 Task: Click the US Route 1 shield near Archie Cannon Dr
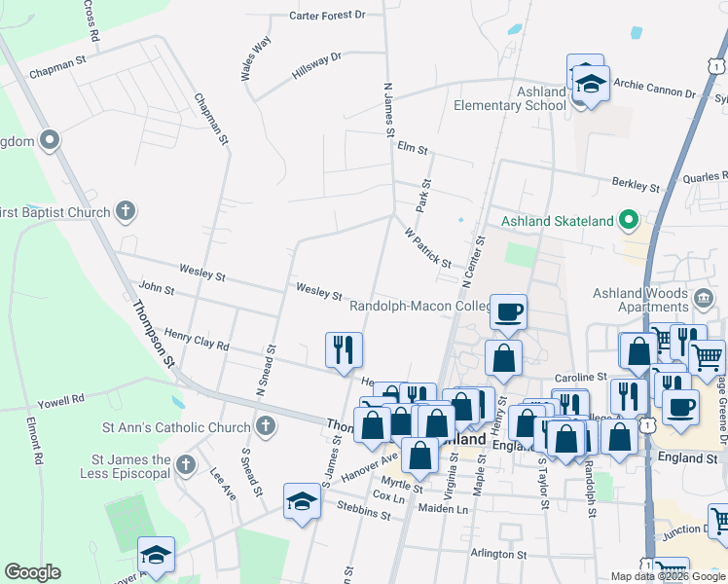[x=717, y=66]
